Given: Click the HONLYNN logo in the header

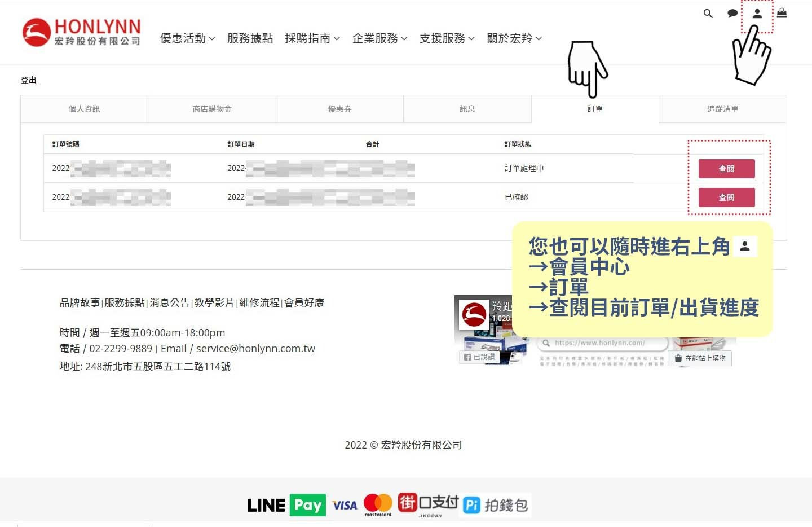Looking at the screenshot, I should pos(81,32).
